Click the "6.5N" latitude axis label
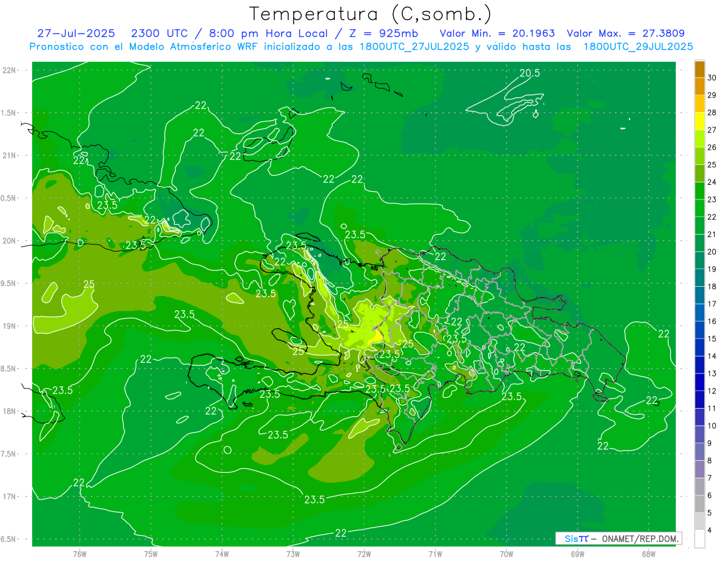Screen dimensions: 728x562 (x=8, y=540)
